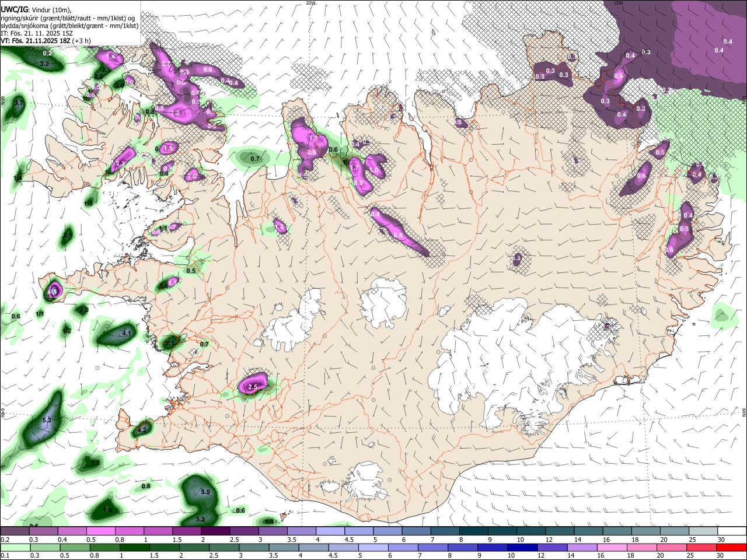Click the '5.3' rain value on the map
Viewport: 747px width, 560px height.
tap(47, 420)
